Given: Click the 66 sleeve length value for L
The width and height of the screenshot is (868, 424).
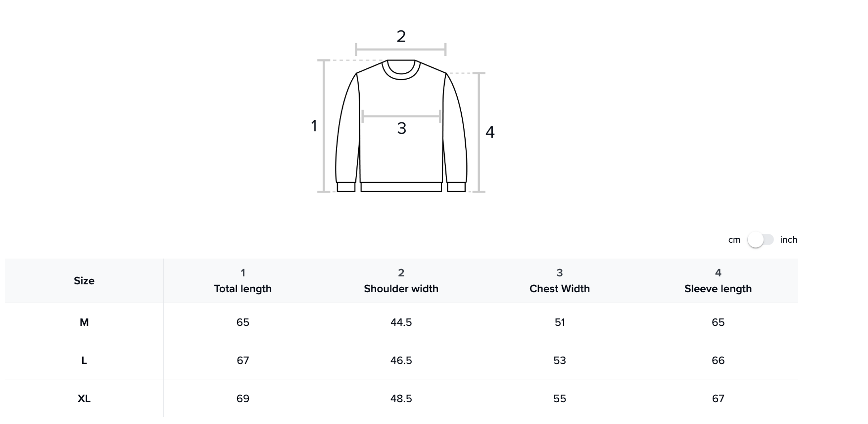Looking at the screenshot, I should [x=718, y=361].
